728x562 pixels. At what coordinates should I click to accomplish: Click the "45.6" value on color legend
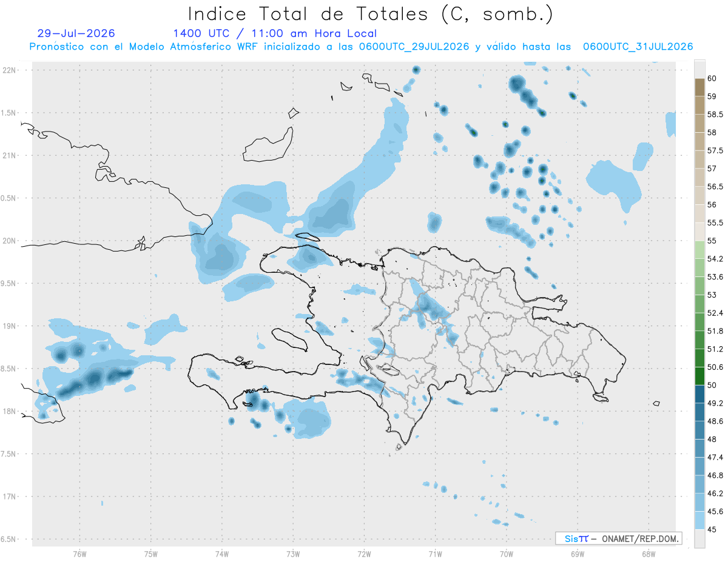(x=715, y=512)
